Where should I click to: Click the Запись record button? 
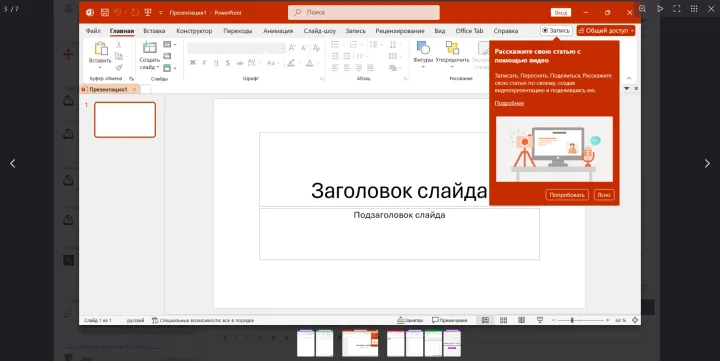pos(556,30)
